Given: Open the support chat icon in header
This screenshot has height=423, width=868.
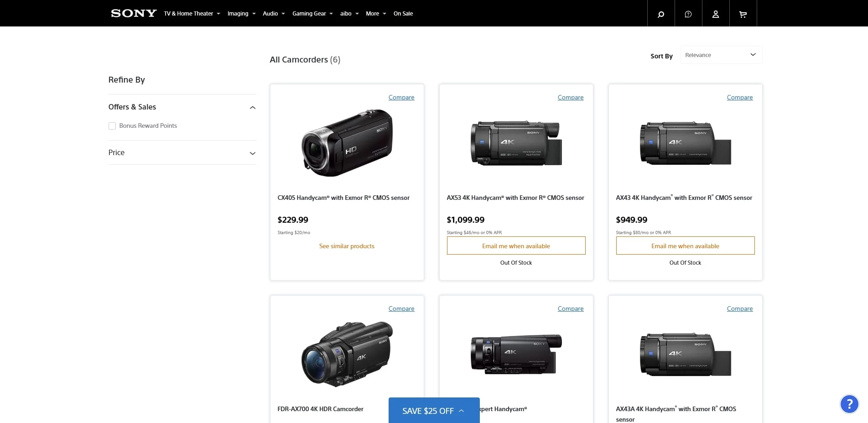Looking at the screenshot, I should coord(688,14).
